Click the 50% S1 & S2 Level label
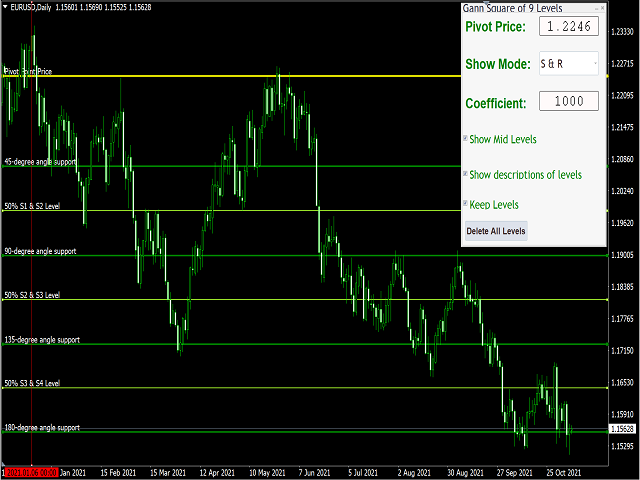 32,206
